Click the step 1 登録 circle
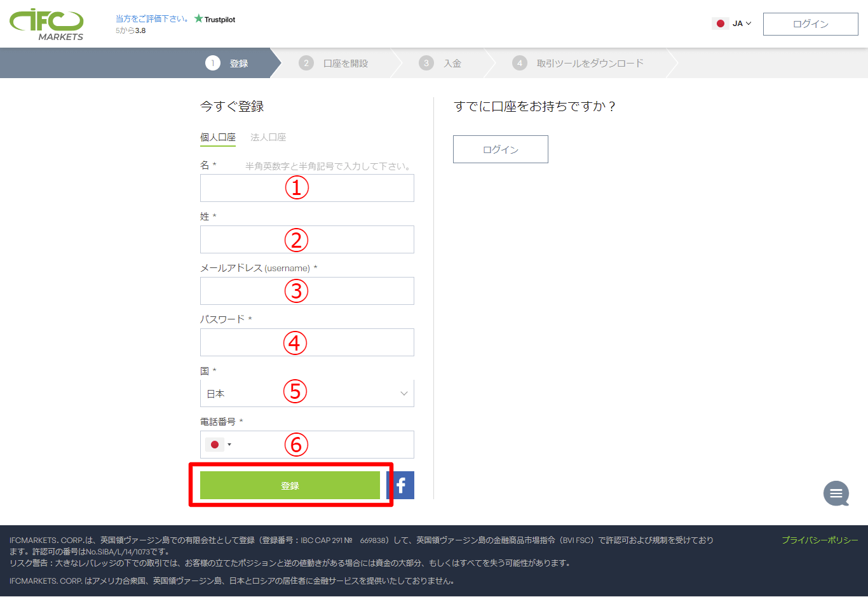 pyautogui.click(x=214, y=63)
